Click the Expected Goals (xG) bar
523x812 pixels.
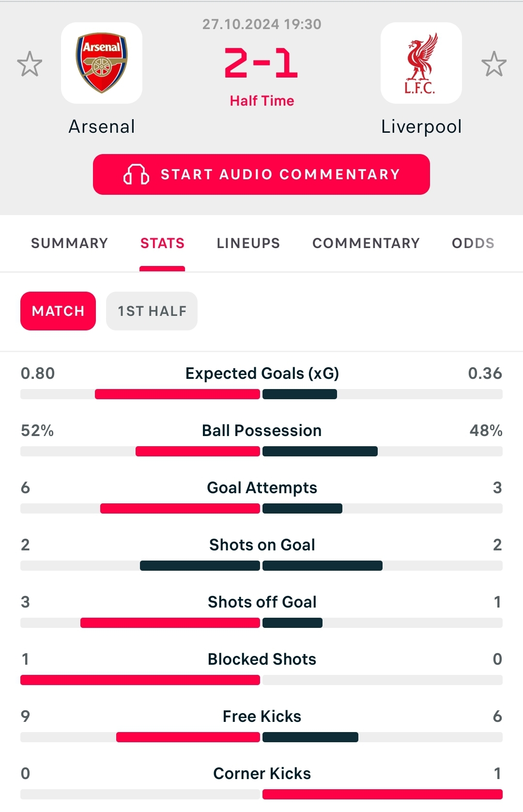click(261, 394)
